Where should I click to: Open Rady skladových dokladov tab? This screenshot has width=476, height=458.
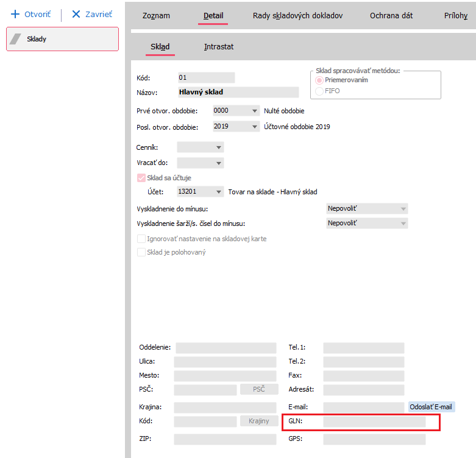pos(297,15)
